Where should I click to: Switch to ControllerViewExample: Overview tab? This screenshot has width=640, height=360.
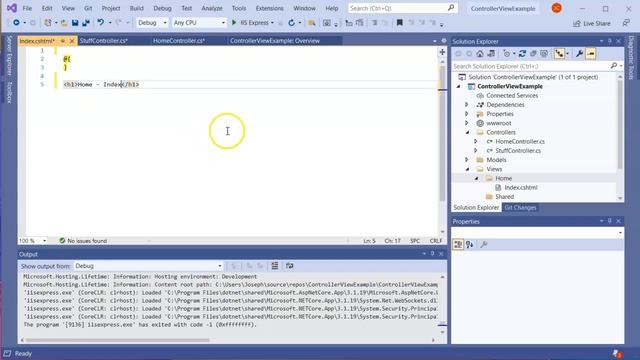[x=275, y=41]
